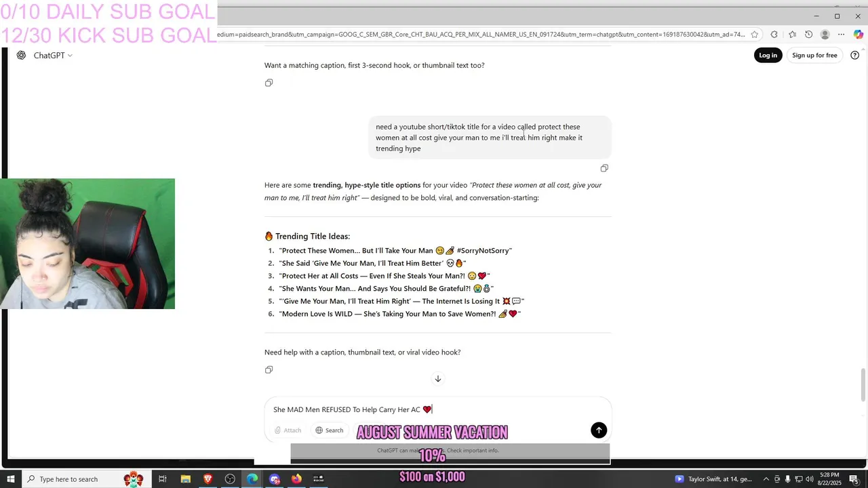Copy the user message about the youtube short title
Screen dimensions: 868x488
click(x=604, y=168)
